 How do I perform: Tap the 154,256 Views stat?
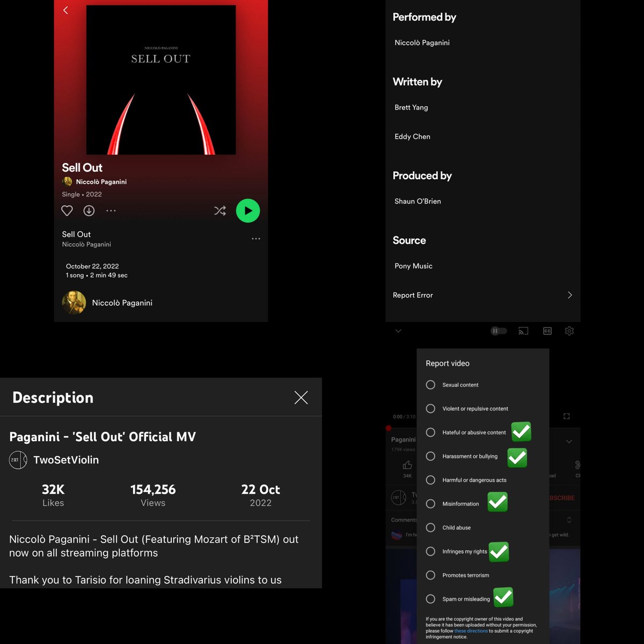pos(153,495)
